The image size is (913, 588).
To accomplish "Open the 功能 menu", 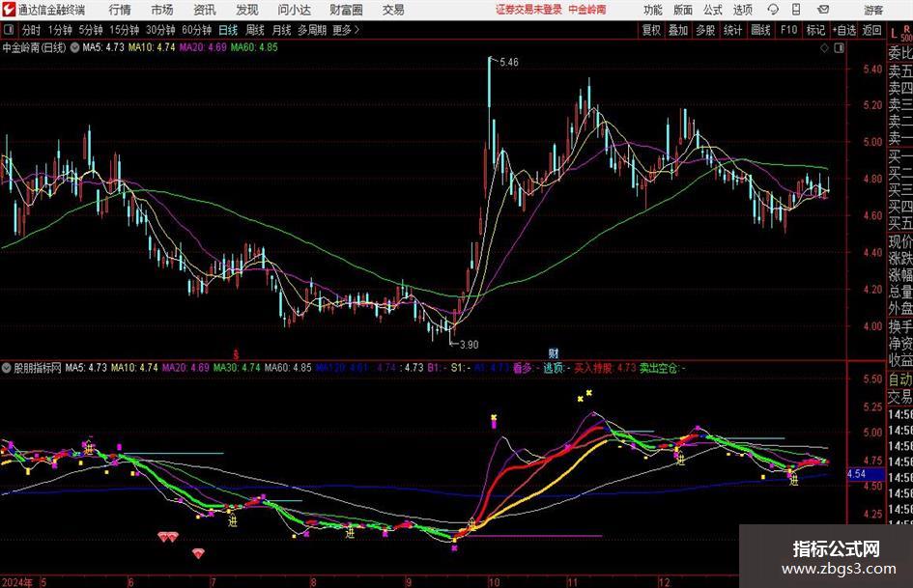I will (x=653, y=10).
